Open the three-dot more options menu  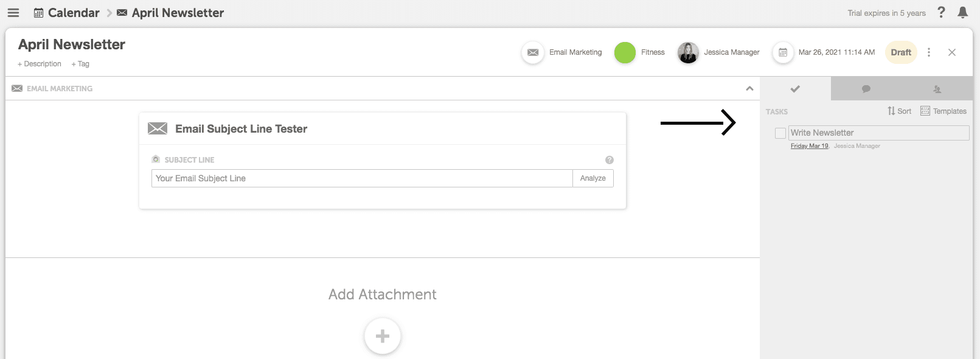click(x=929, y=52)
